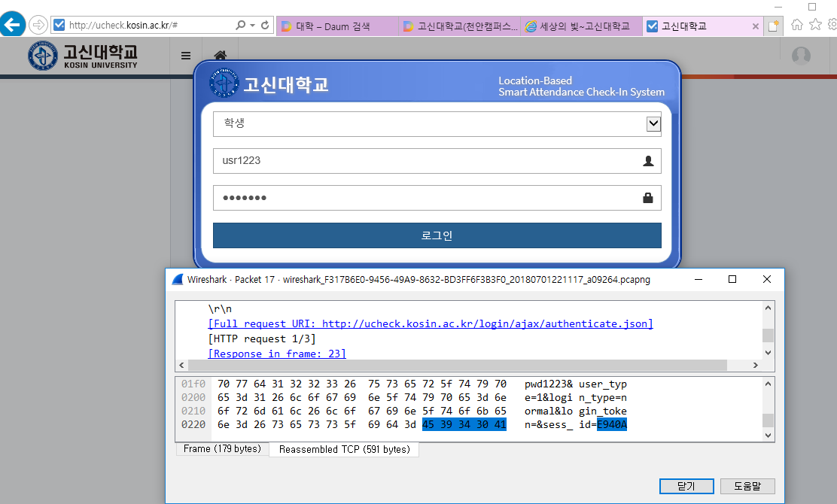The width and height of the screenshot is (837, 504).
Task: Maximize the Wireshark packet window
Action: [732, 280]
